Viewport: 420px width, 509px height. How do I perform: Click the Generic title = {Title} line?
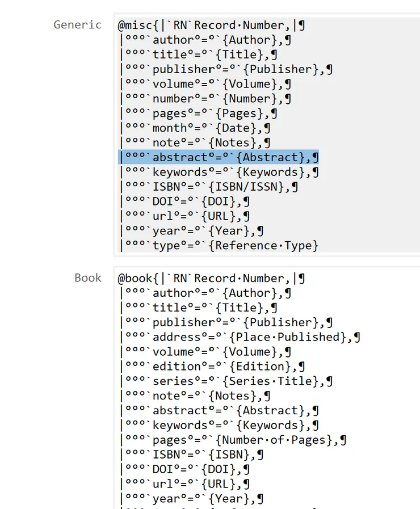[199, 54]
